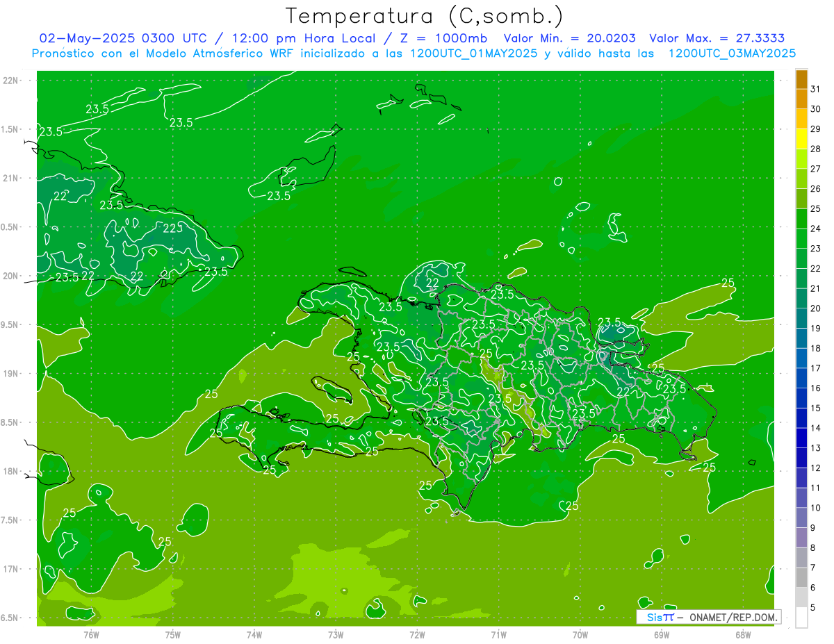834x644 pixels.
Task: Click the "9.5N" latitude axis label
Action: pyautogui.click(x=10, y=325)
